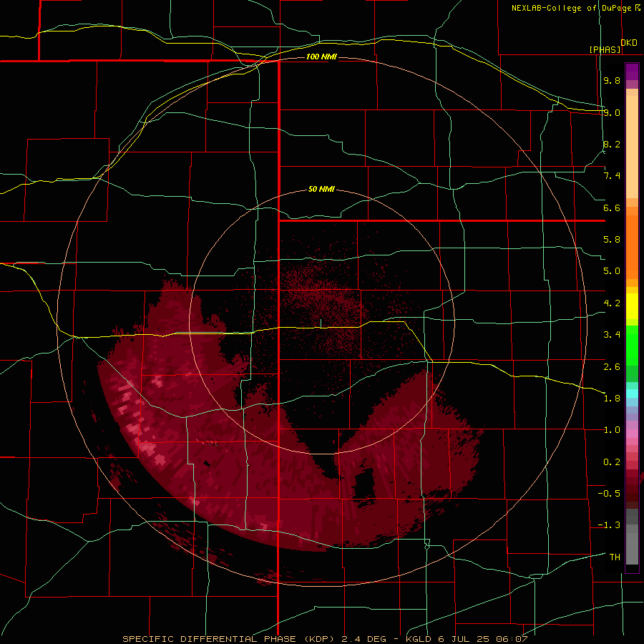Select the 7.4 value on the legend

tap(612, 176)
